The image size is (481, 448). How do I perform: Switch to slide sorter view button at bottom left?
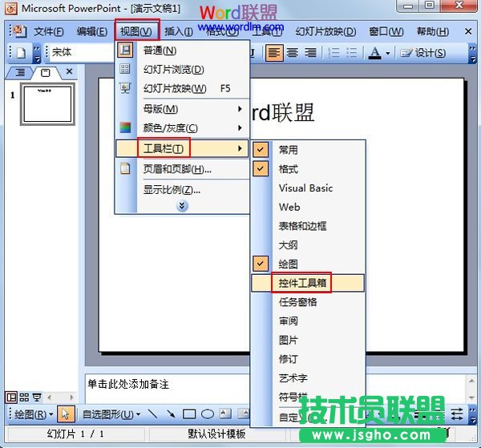point(24,398)
